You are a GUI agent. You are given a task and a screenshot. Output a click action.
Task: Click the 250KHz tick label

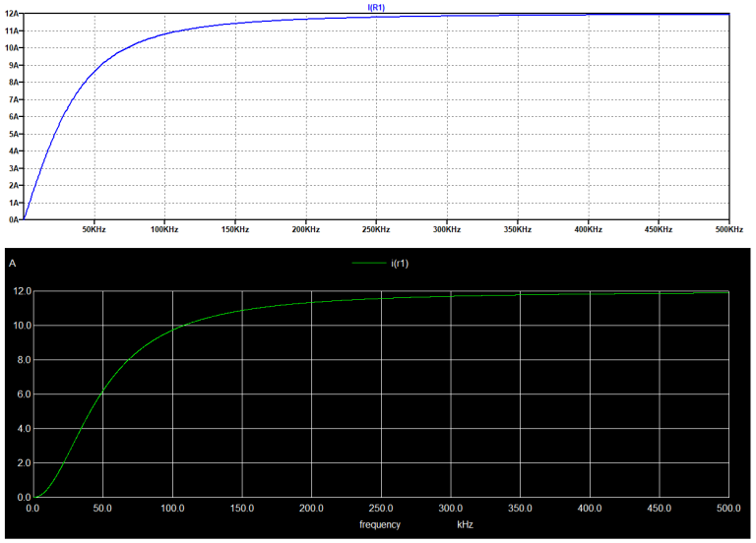(x=376, y=229)
